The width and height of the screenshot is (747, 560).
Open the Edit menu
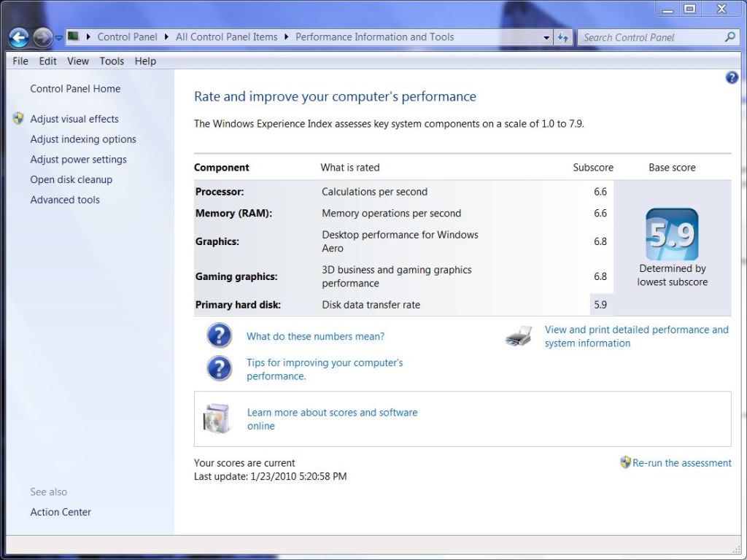coord(47,61)
